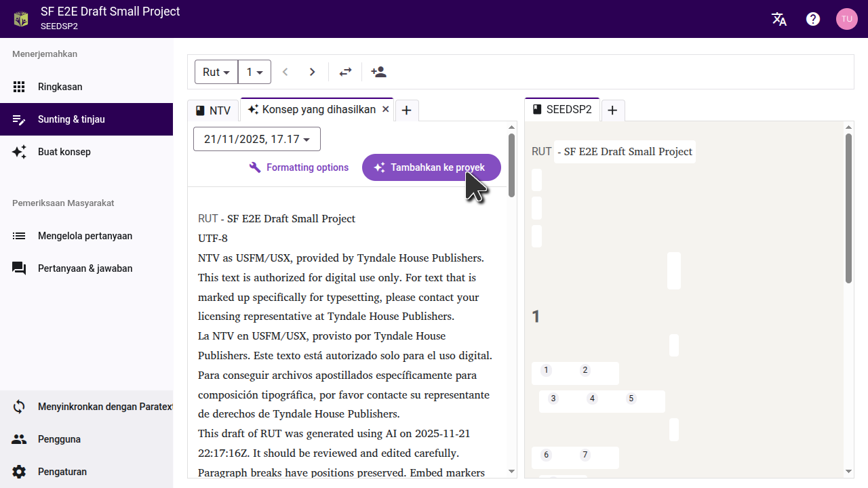Open the 21/11/2025, 17.17 date dropdown
The image size is (868, 488).
(257, 139)
